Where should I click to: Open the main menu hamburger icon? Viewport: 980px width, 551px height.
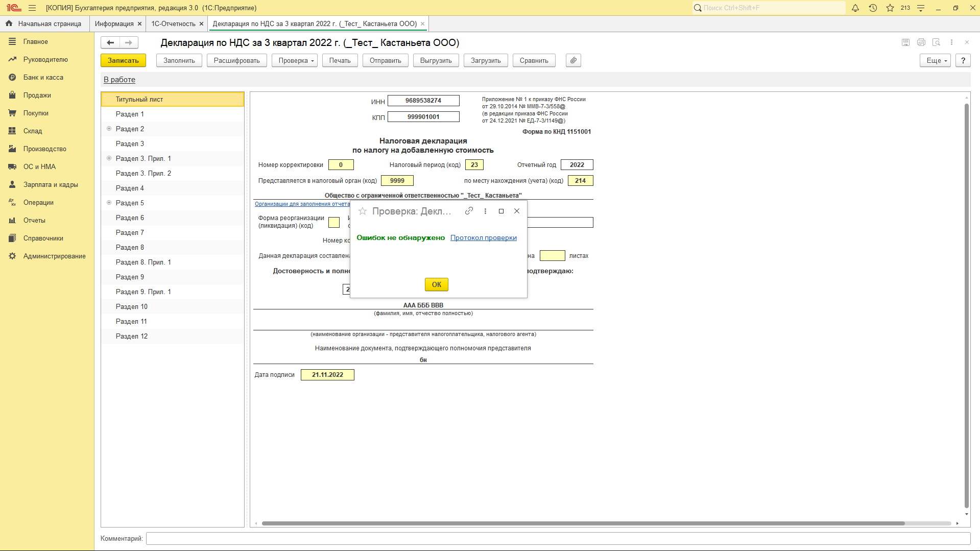pos(32,8)
